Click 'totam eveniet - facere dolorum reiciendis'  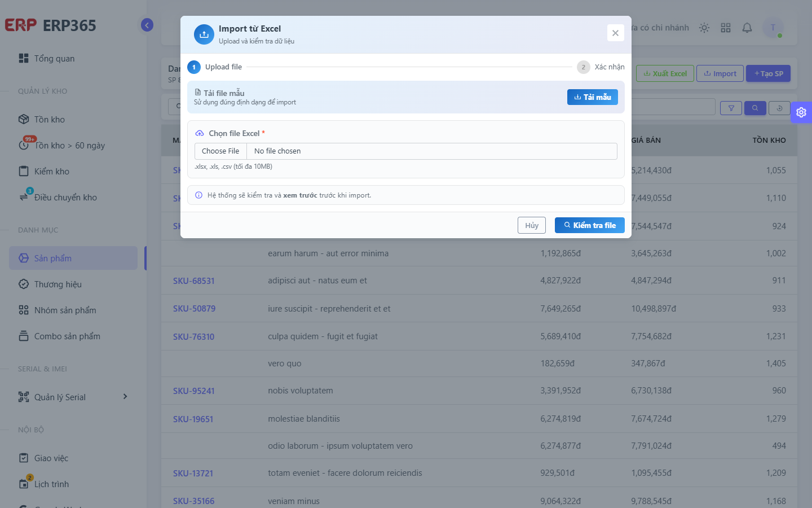point(345,473)
